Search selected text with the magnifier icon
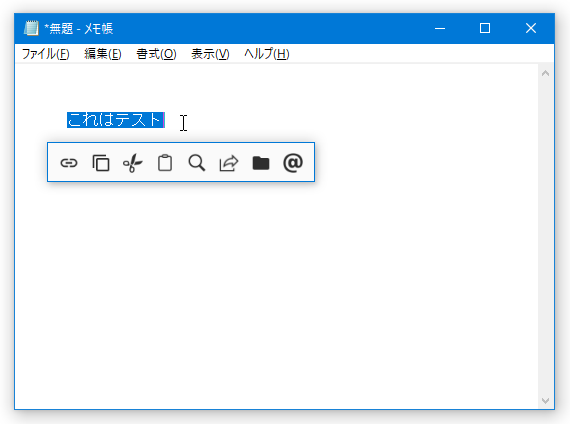The width and height of the screenshot is (570, 424). coord(197,163)
